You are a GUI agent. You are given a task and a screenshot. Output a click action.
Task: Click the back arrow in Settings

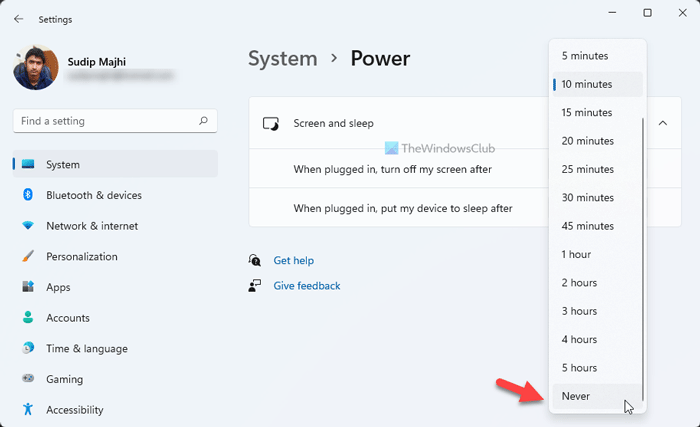tap(19, 19)
